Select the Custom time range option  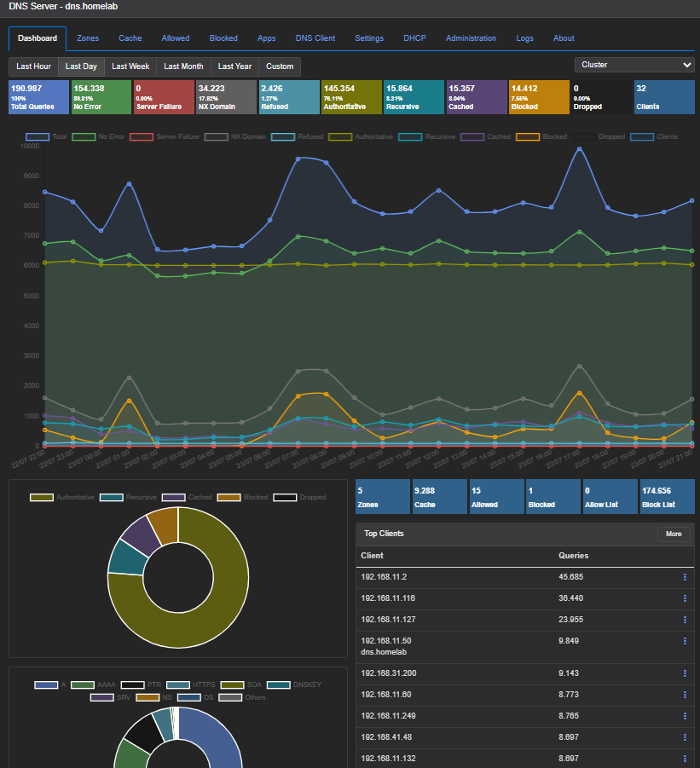[280, 66]
